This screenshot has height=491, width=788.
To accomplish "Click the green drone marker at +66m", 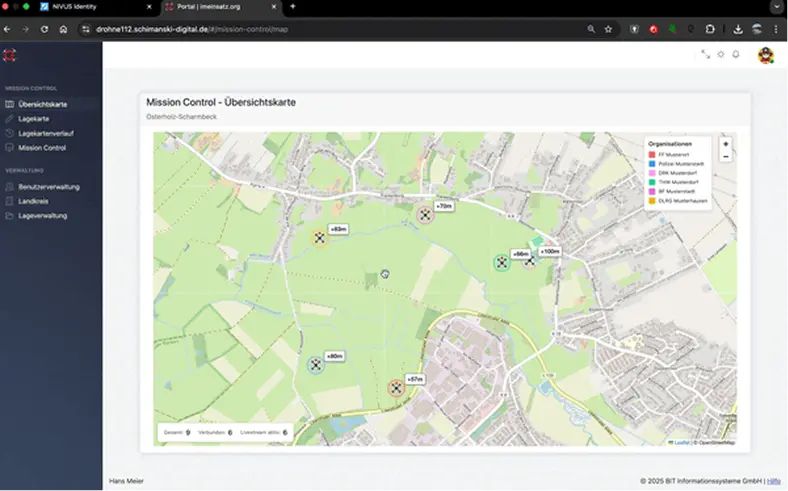I will (x=502, y=262).
